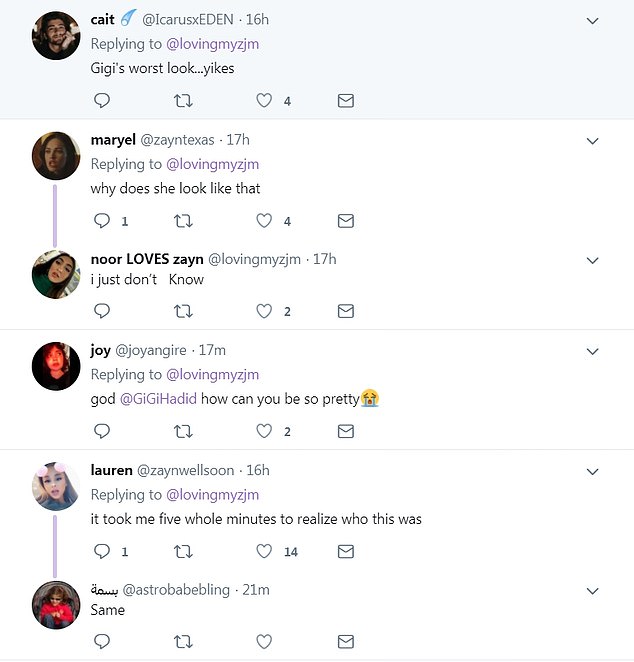Open the @GiGiHadid mention link
This screenshot has height=662, width=634.
point(161,399)
